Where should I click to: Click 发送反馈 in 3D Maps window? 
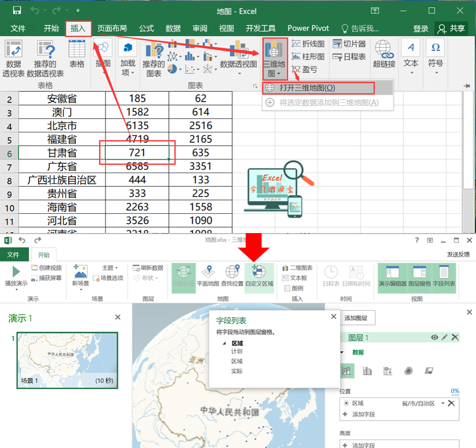click(x=458, y=255)
